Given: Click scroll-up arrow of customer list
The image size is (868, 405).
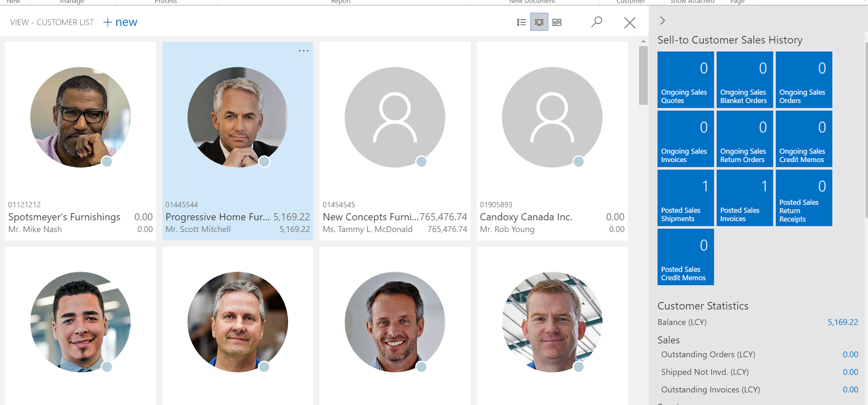Looking at the screenshot, I should tap(643, 41).
